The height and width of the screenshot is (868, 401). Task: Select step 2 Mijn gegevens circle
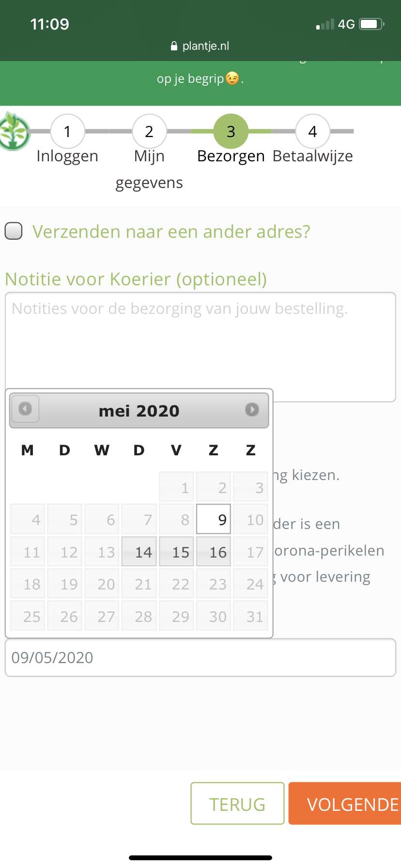pos(149,131)
